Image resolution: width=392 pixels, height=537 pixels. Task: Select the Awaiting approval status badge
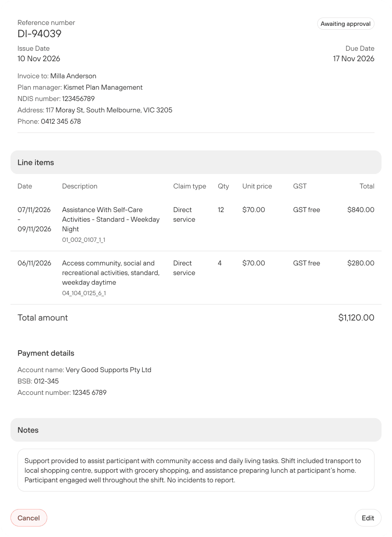click(346, 24)
